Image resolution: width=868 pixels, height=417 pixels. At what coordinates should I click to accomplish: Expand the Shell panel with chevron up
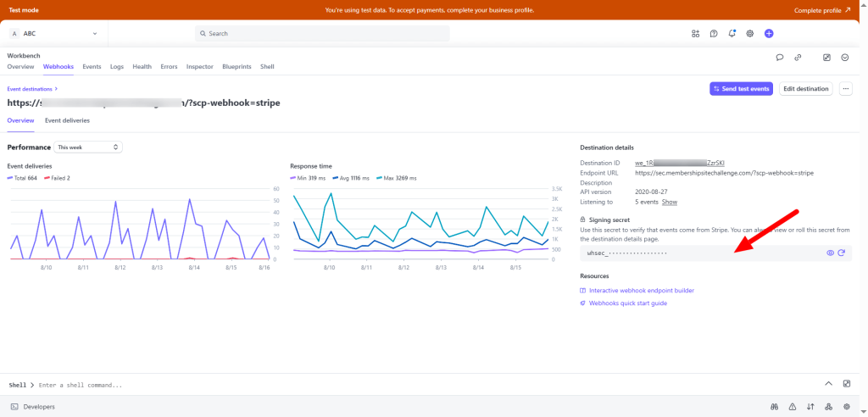pyautogui.click(x=828, y=384)
